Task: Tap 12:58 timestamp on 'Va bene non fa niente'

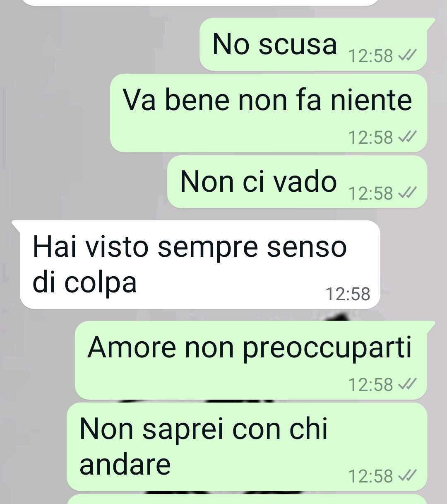Action: tap(370, 137)
